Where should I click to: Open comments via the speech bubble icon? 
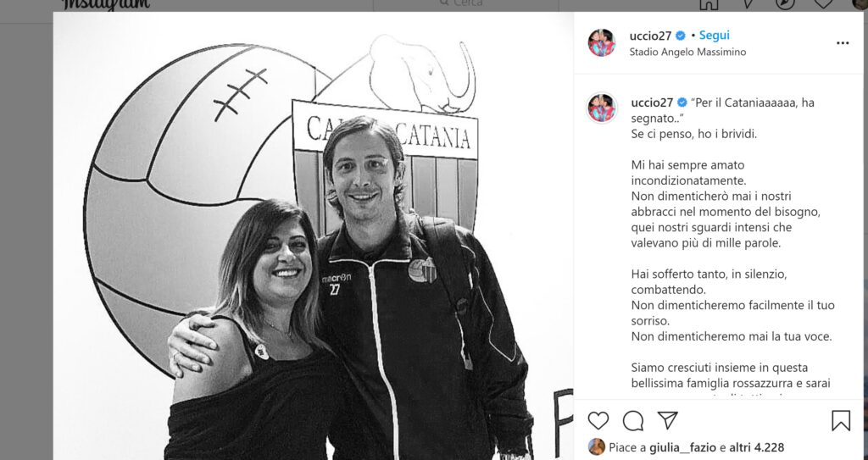[x=632, y=421]
